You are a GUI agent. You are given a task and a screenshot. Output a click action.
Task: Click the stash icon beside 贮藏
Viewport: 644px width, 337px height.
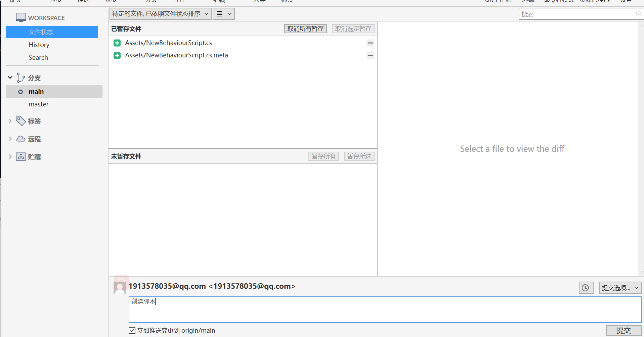pyautogui.click(x=21, y=156)
